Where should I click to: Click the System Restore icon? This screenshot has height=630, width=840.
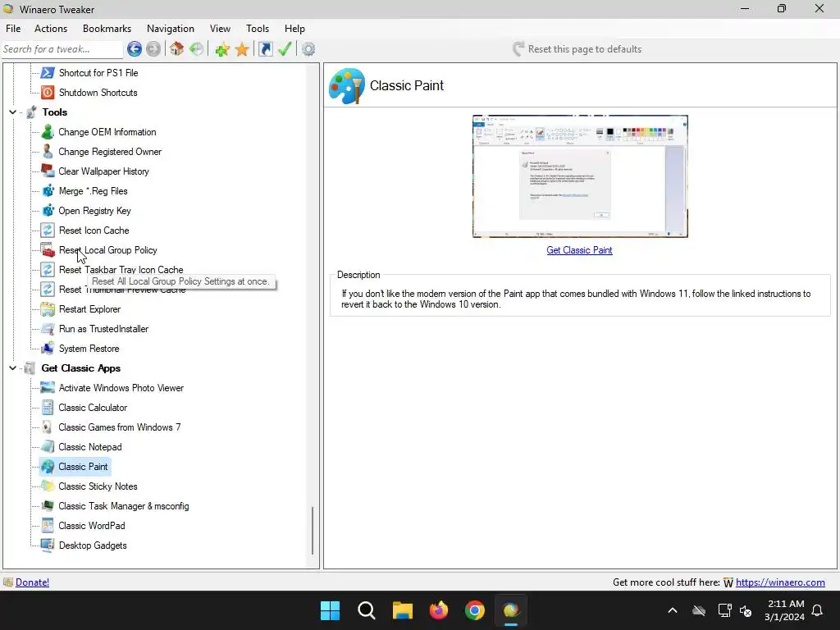click(48, 348)
